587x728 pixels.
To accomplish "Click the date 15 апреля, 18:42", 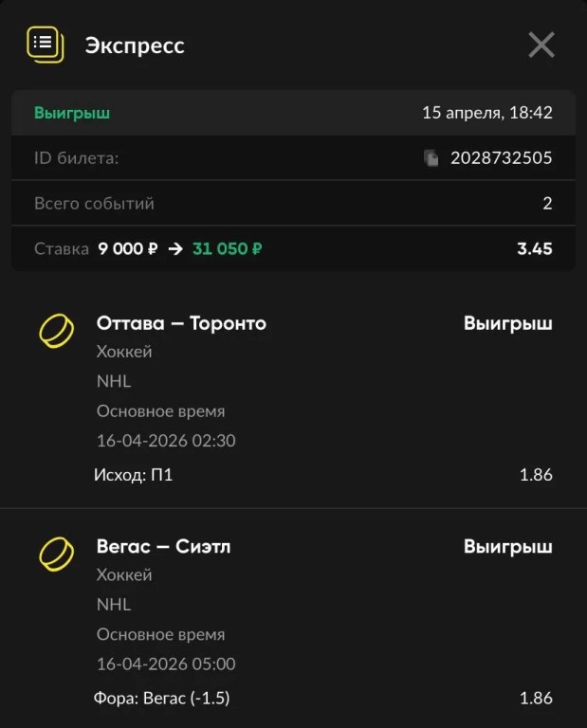I will click(486, 113).
